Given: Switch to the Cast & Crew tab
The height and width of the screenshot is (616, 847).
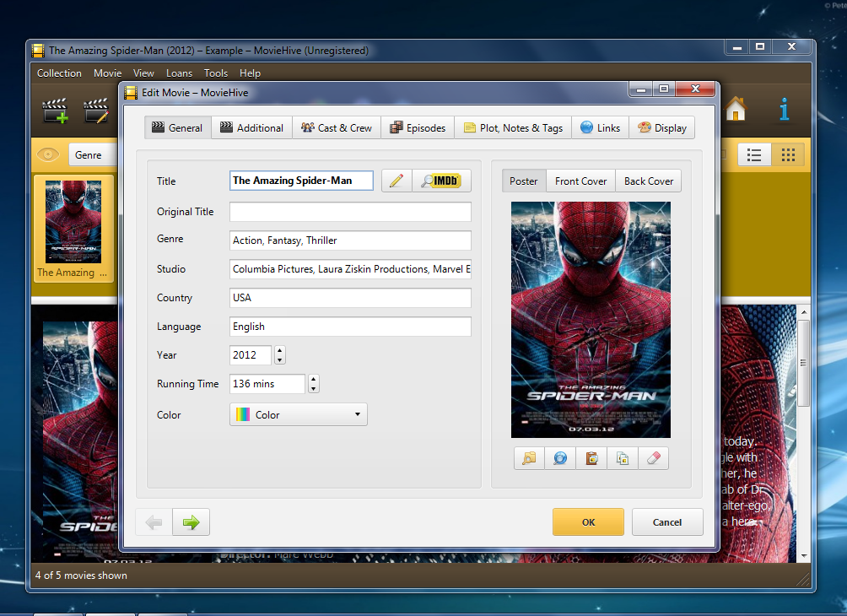Looking at the screenshot, I should 337,128.
